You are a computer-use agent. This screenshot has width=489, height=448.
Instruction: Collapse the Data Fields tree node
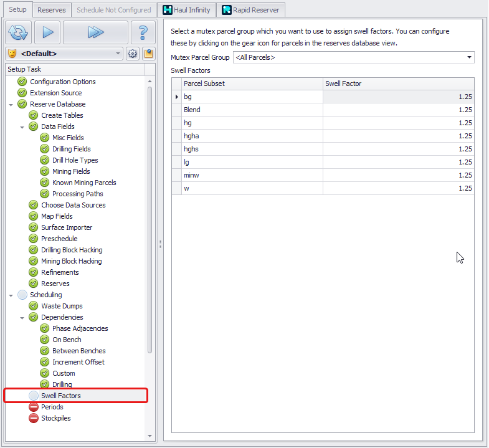click(22, 127)
